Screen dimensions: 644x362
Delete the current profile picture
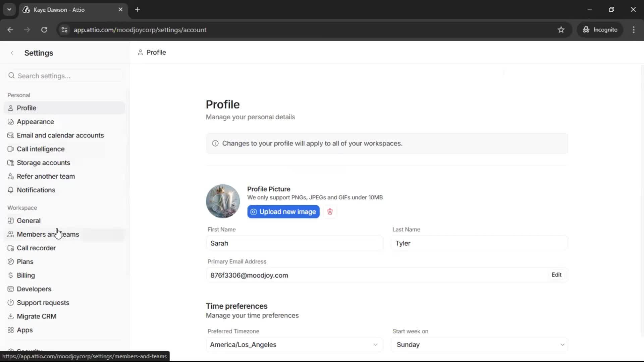tap(330, 212)
